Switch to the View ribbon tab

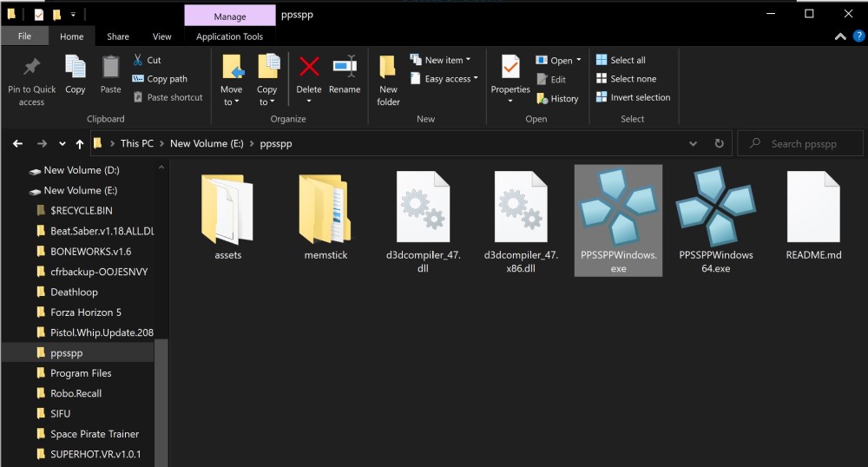[162, 36]
